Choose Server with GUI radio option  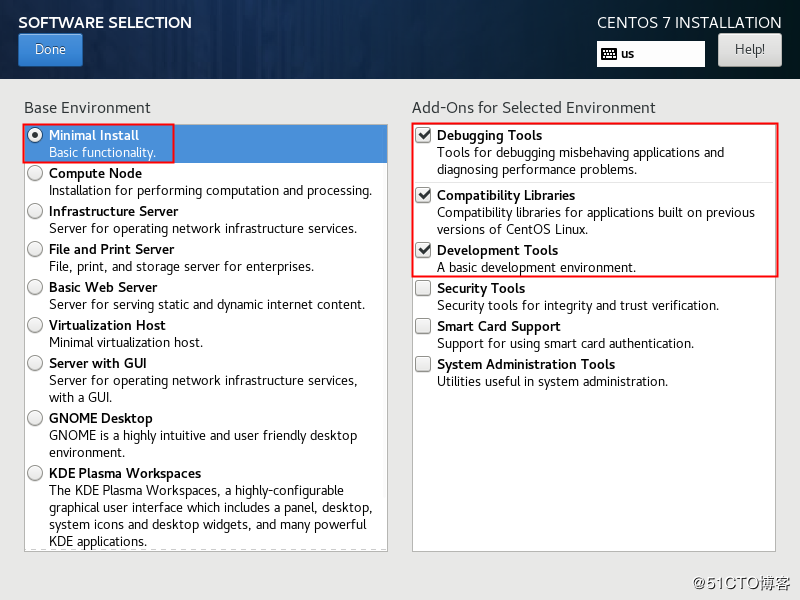[35, 363]
